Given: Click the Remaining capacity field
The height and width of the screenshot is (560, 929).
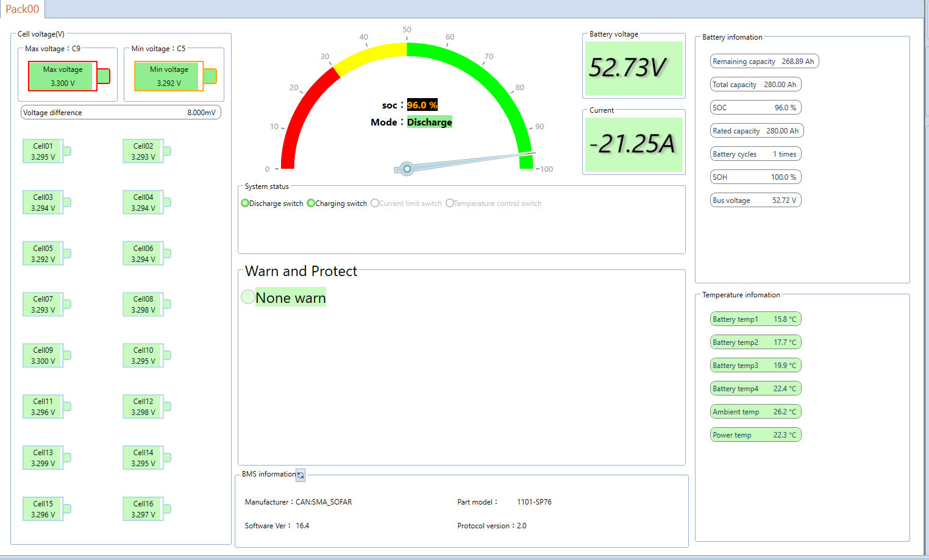Looking at the screenshot, I should tap(764, 62).
